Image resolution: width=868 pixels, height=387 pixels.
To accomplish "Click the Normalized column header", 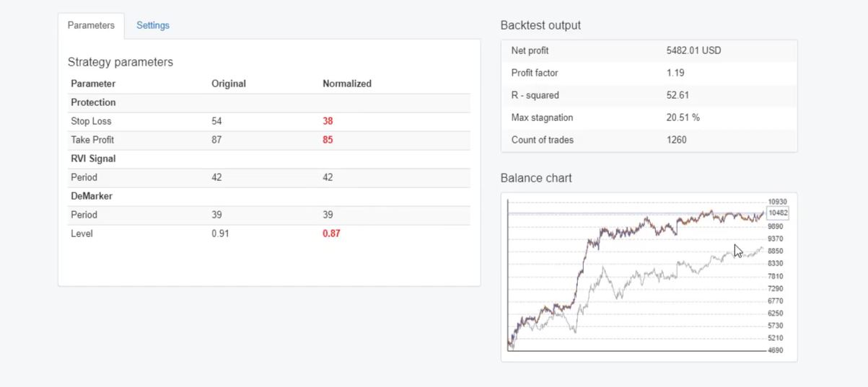I will (347, 84).
